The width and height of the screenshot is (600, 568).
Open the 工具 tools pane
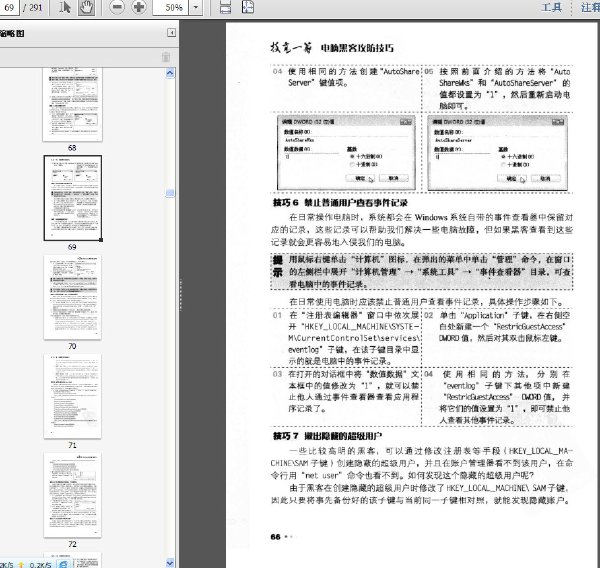552,7
